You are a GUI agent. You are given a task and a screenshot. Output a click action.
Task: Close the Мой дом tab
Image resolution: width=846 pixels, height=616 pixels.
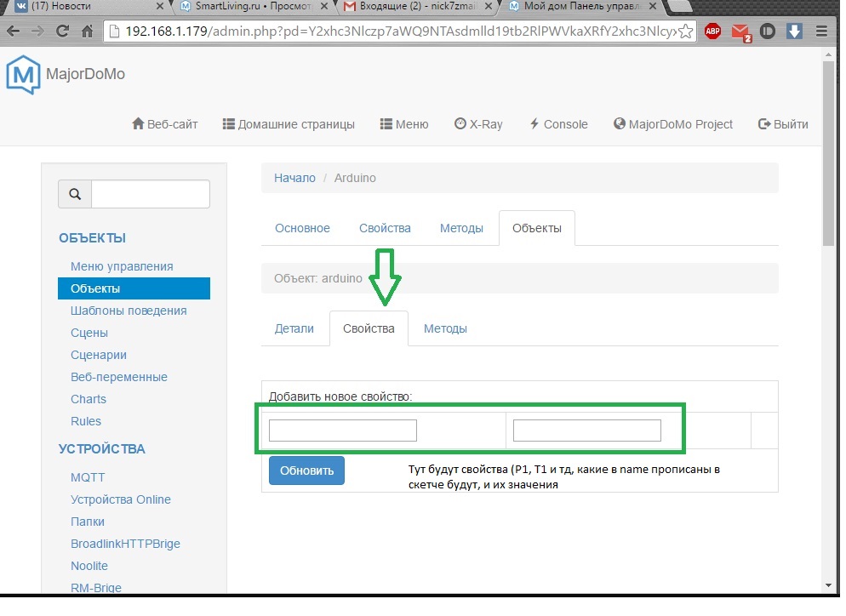(652, 6)
